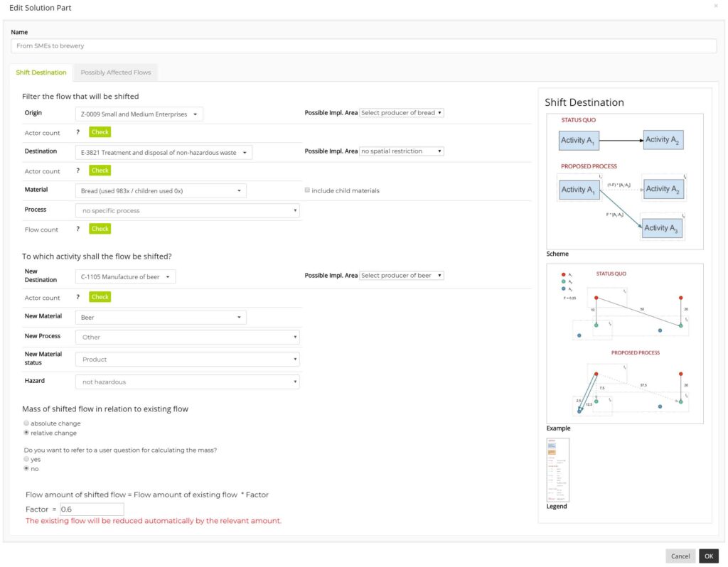Select the Shift Destination tab
Image resolution: width=728 pixels, height=567 pixels.
coord(41,72)
